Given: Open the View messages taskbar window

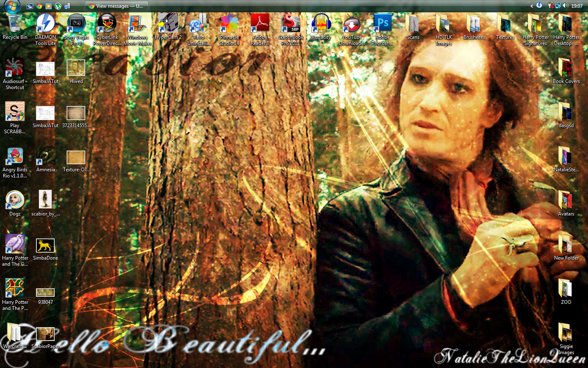Looking at the screenshot, I should click(x=117, y=6).
